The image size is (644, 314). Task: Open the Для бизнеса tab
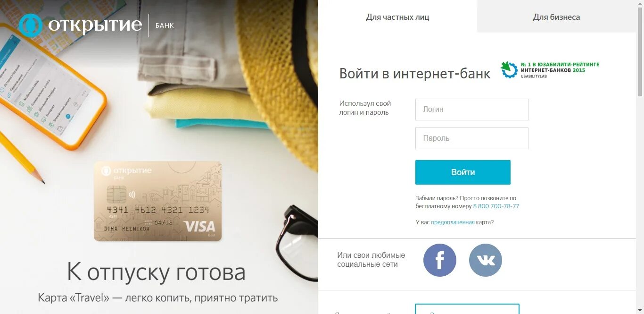point(556,17)
